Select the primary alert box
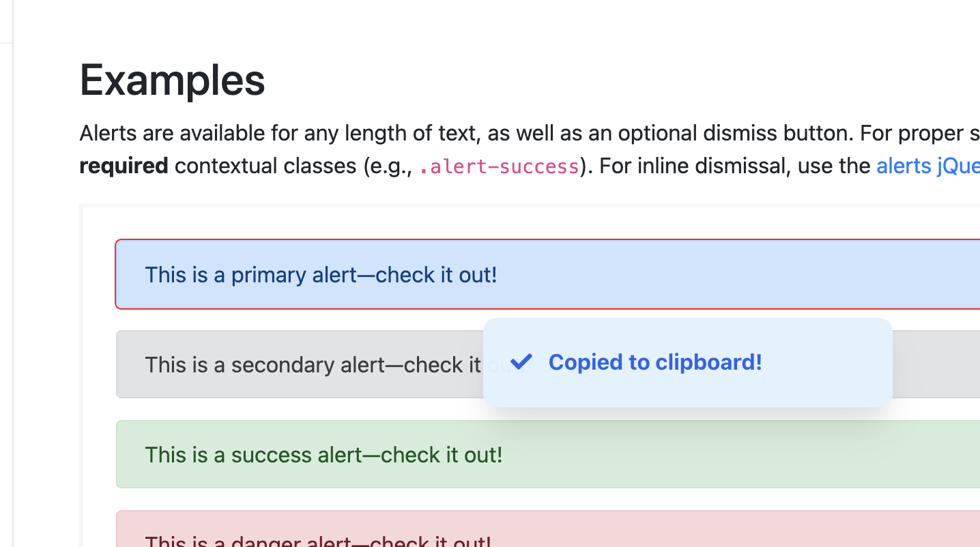 pos(548,274)
